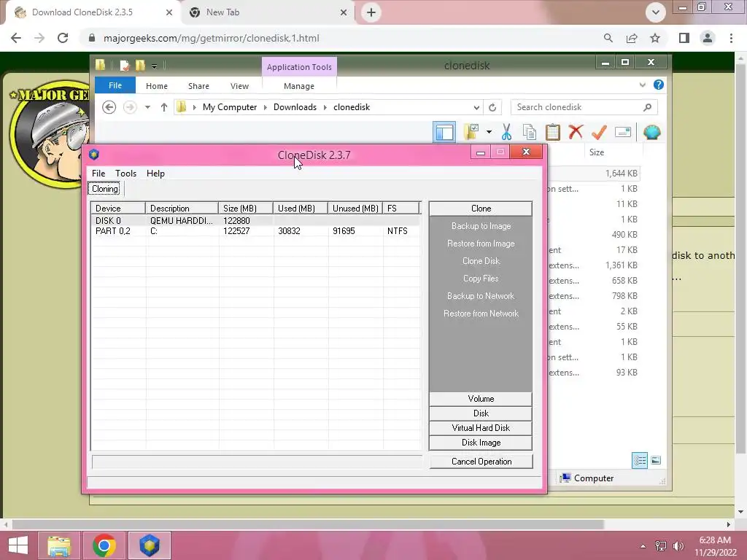Choose Backup to Image
The width and height of the screenshot is (747, 560).
click(x=481, y=226)
